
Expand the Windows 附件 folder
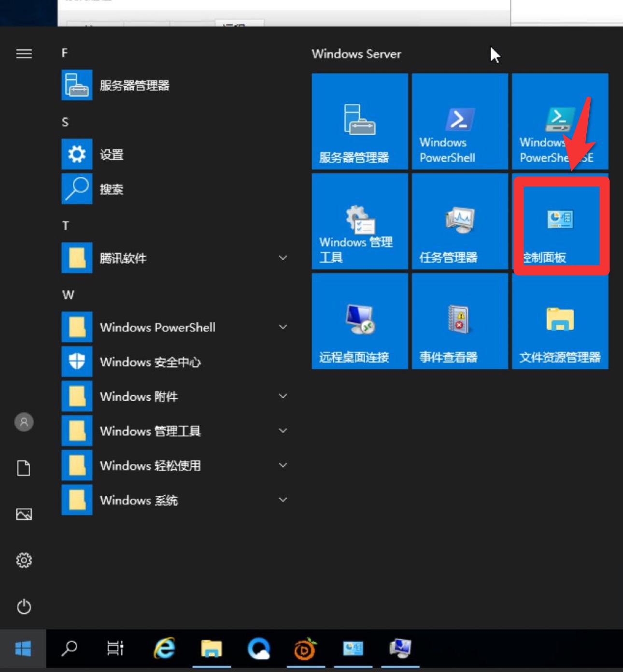tap(176, 396)
